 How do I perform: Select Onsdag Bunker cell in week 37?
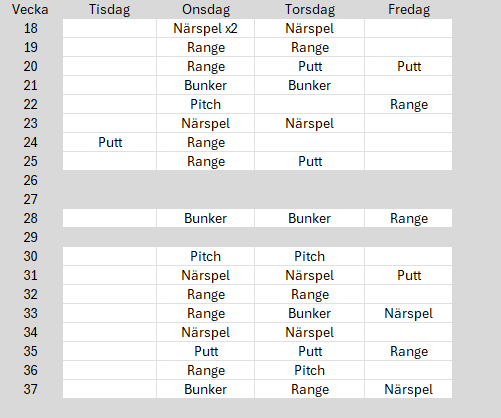click(205, 389)
